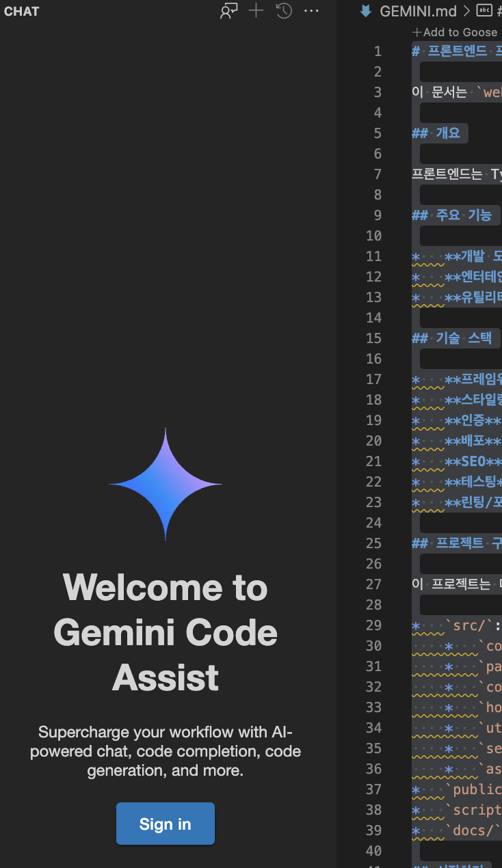The height and width of the screenshot is (868, 502).
Task: Click Add to Goose code lens
Action: click(455, 32)
